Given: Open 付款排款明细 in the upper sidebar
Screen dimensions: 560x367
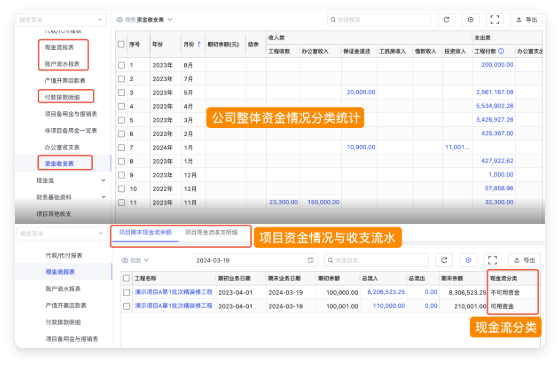Looking at the screenshot, I should coord(62,97).
